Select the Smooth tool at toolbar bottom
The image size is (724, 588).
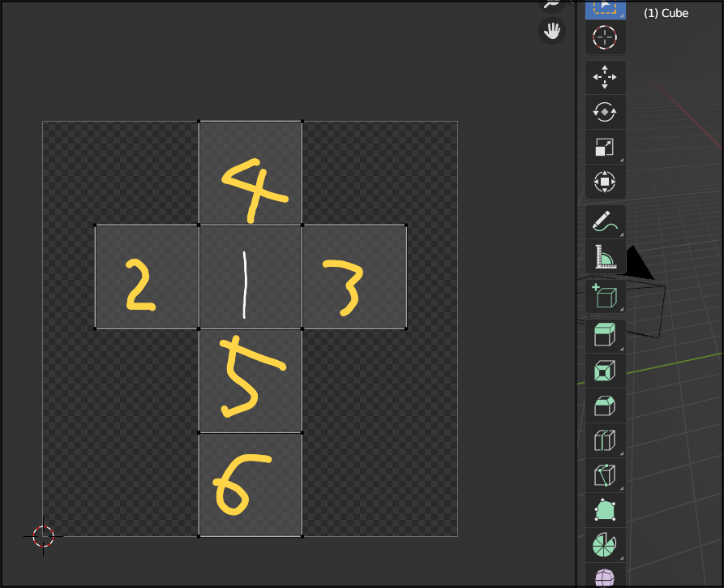[x=606, y=576]
